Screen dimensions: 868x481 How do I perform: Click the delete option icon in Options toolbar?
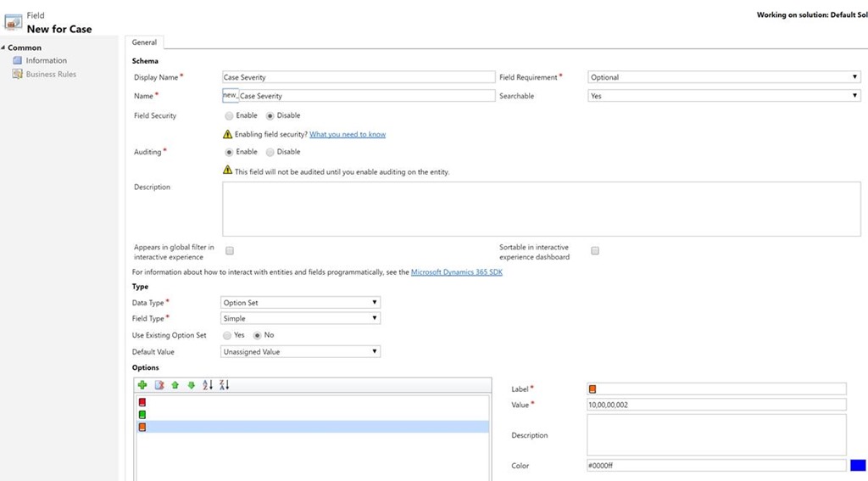click(x=159, y=385)
